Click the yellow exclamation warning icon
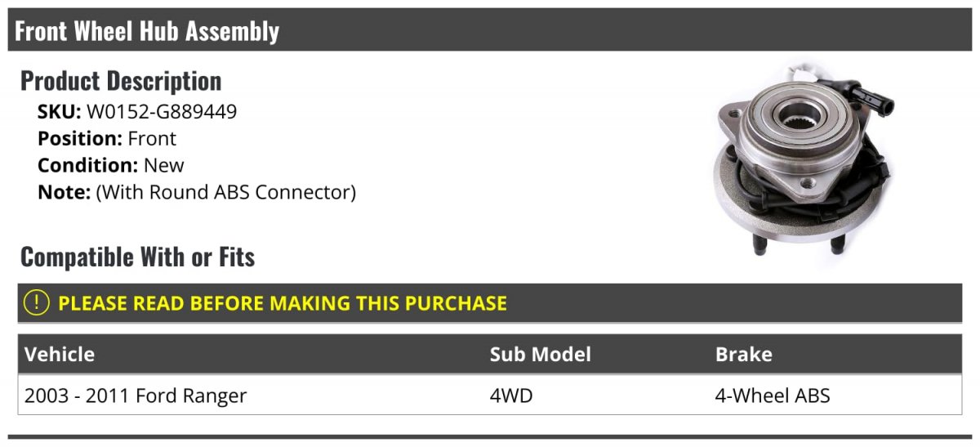 [36, 303]
